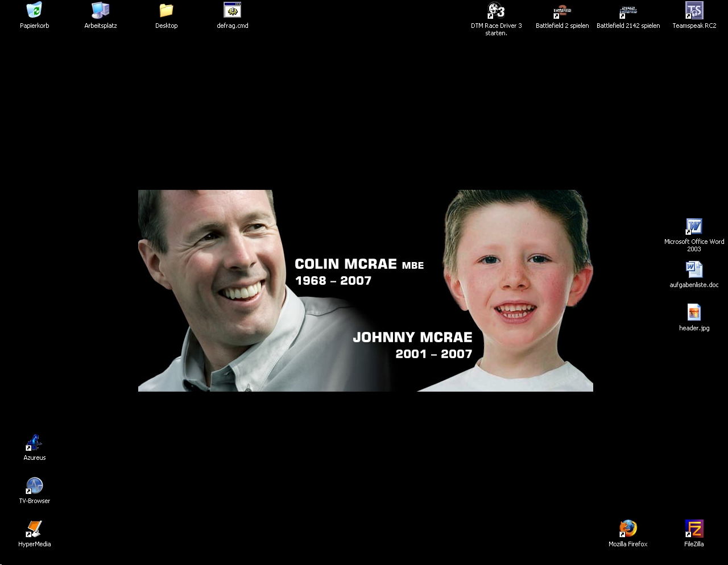Select the TV-Browser shortcut icon

(x=34, y=486)
